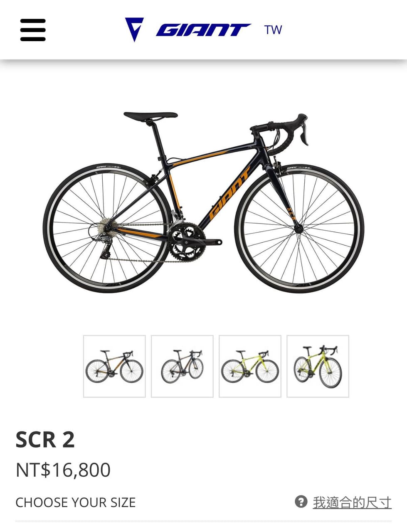Viewport: 407px width, 532px height.
Task: Open the 我適合的尺寸 size guide link
Action: [x=352, y=502]
